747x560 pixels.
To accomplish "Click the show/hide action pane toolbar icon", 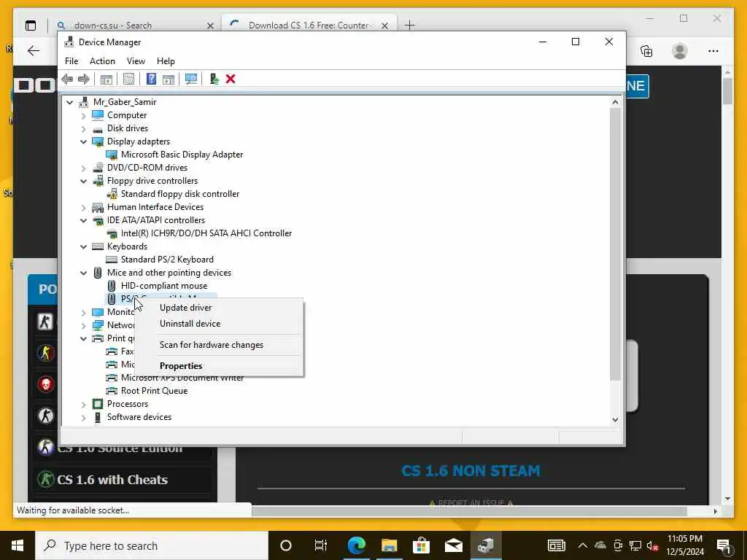I will click(169, 79).
